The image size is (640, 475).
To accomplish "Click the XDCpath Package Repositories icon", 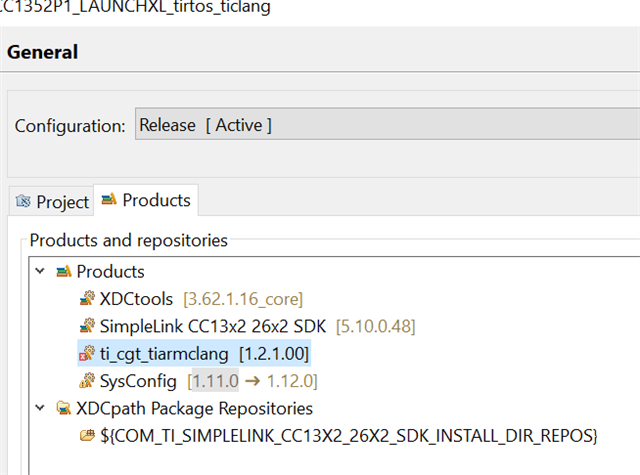I will (x=63, y=408).
